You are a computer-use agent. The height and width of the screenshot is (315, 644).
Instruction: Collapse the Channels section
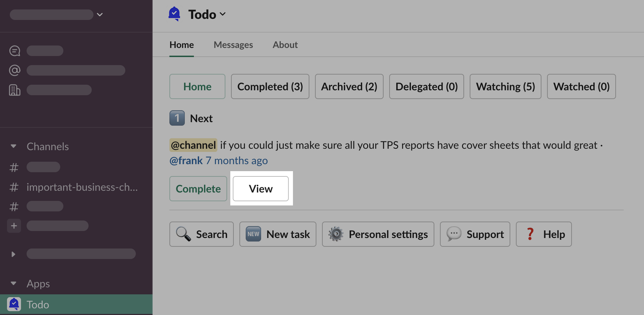(x=14, y=146)
